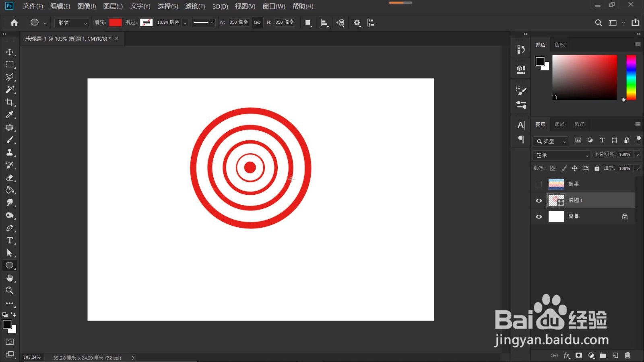
Task: Toggle lock position
Action: pos(575,168)
